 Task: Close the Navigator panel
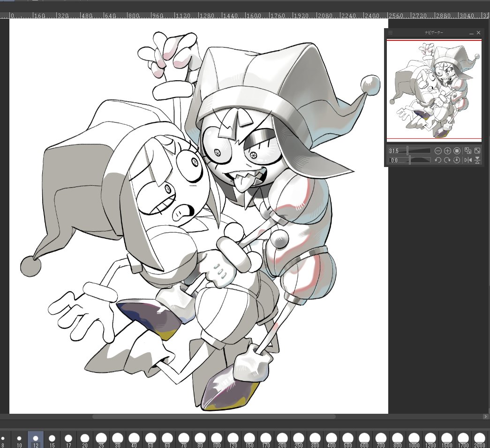[478, 32]
